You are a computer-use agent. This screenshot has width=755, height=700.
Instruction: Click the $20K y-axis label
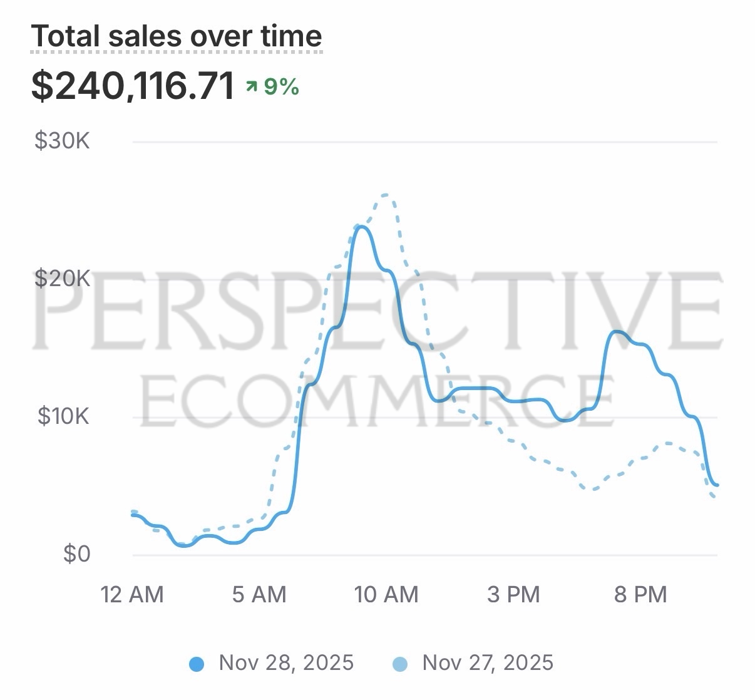point(62,278)
